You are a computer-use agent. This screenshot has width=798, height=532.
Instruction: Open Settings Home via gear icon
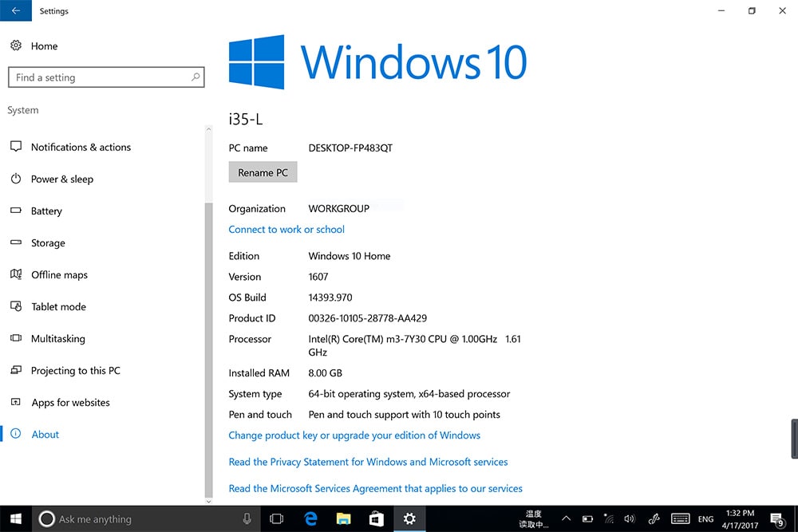tap(16, 45)
